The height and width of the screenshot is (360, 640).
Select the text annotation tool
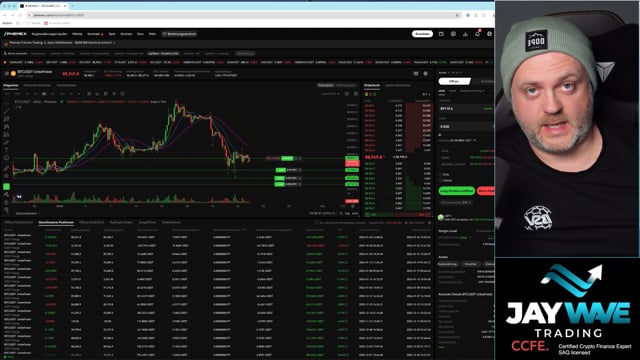[7, 150]
